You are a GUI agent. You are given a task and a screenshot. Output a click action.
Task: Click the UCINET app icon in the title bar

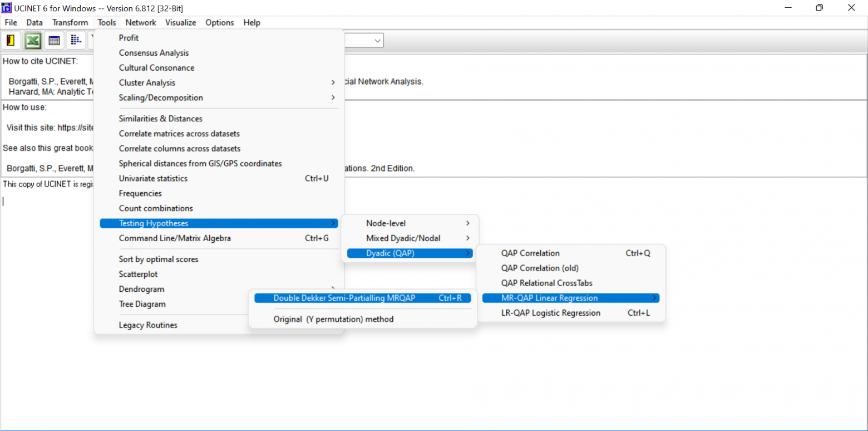pyautogui.click(x=7, y=8)
